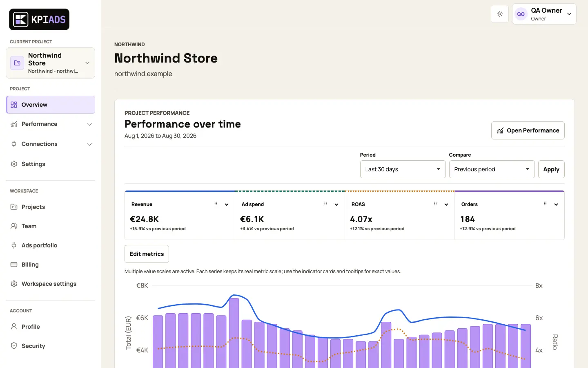Open the Performance sidebar item
This screenshot has height=368, width=588.
(x=51, y=124)
